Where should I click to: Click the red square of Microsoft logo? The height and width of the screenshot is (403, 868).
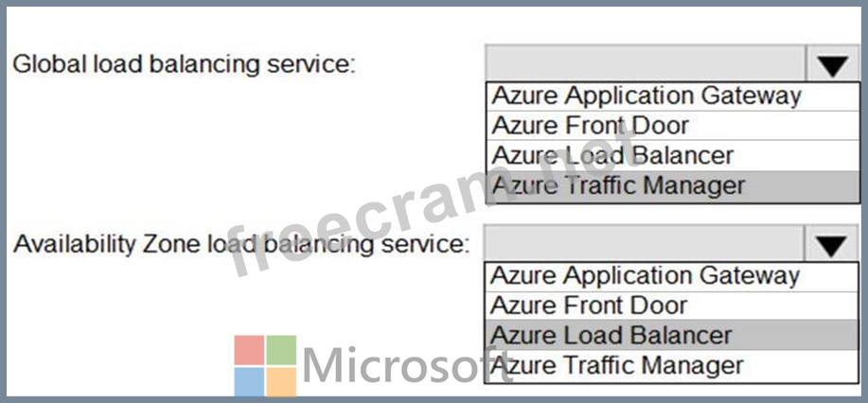tap(249, 350)
